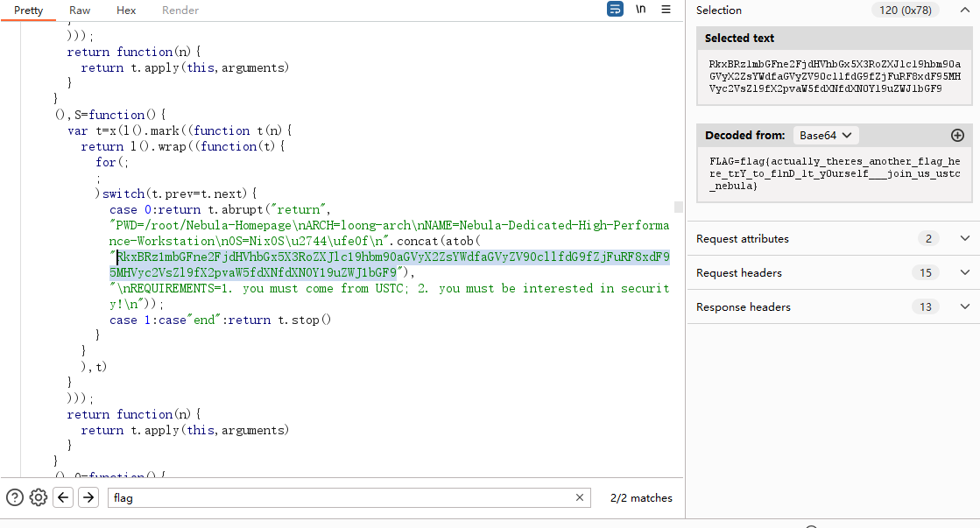Add another decoding step with plus icon
The height and width of the screenshot is (528, 980).
pyautogui.click(x=957, y=136)
